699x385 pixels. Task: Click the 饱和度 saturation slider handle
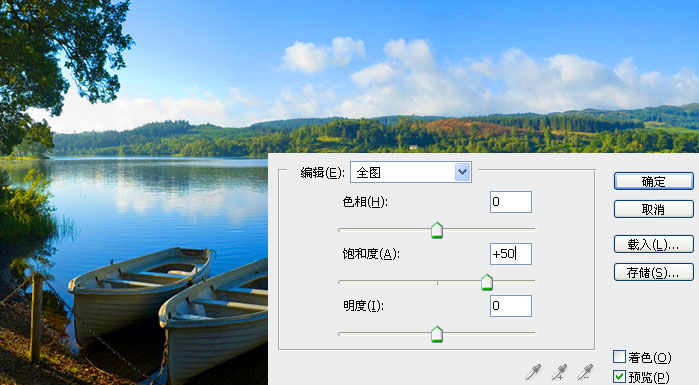pyautogui.click(x=487, y=282)
